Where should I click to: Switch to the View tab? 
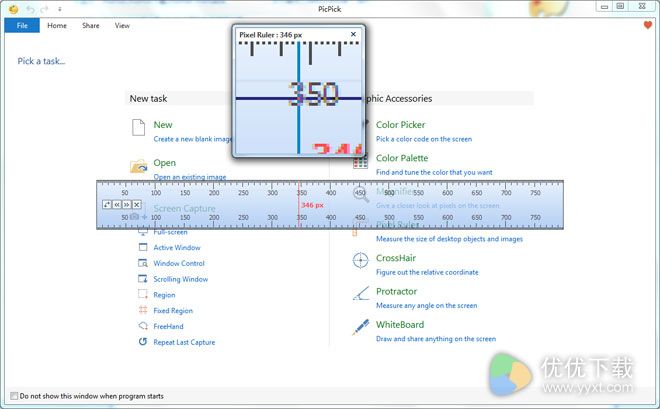tap(122, 26)
